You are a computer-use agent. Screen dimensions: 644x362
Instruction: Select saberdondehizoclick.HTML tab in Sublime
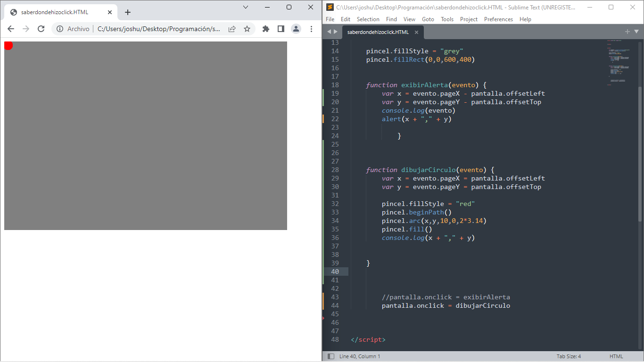(x=378, y=32)
